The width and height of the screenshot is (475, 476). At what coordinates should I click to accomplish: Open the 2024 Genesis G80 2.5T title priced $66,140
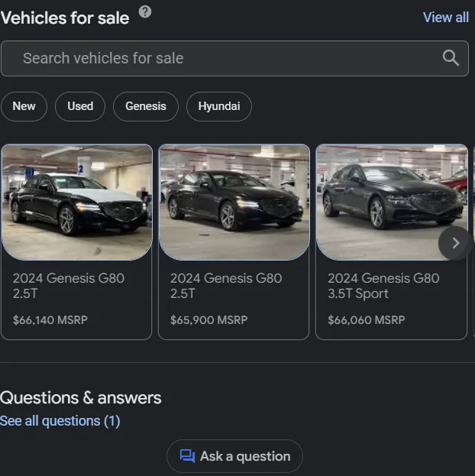point(69,286)
